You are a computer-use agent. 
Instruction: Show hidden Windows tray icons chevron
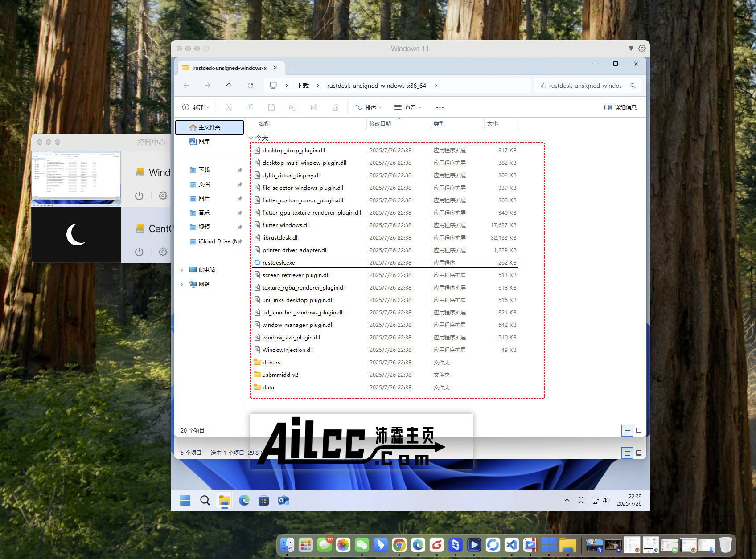[x=567, y=500]
